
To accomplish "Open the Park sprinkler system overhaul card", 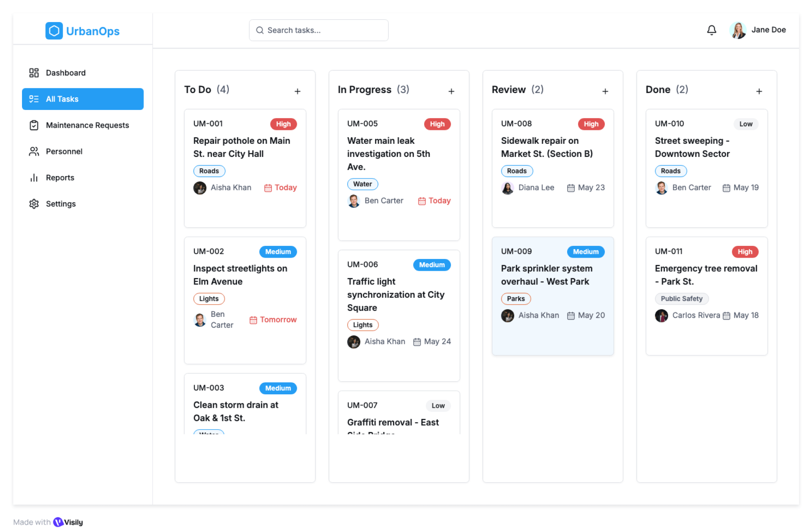I will (x=552, y=275).
